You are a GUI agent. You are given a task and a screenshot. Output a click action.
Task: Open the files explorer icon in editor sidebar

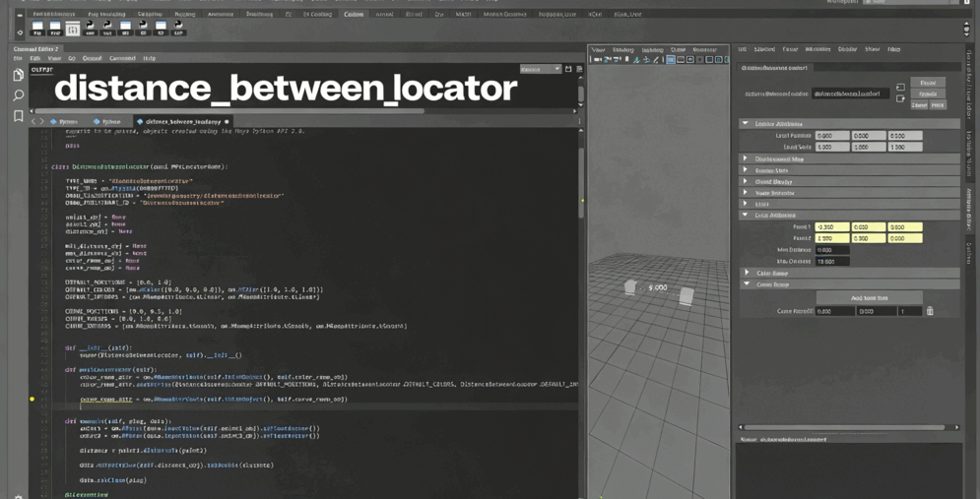tap(18, 75)
